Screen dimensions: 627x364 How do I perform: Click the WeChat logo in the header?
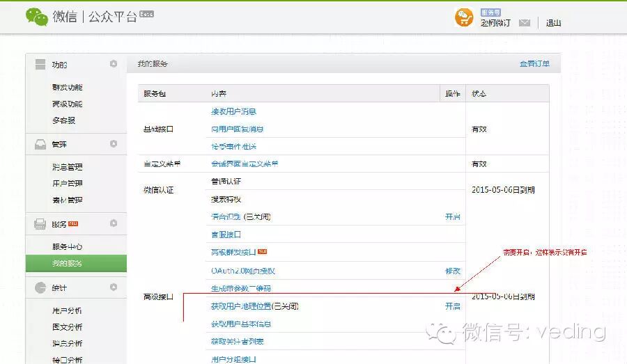37,17
